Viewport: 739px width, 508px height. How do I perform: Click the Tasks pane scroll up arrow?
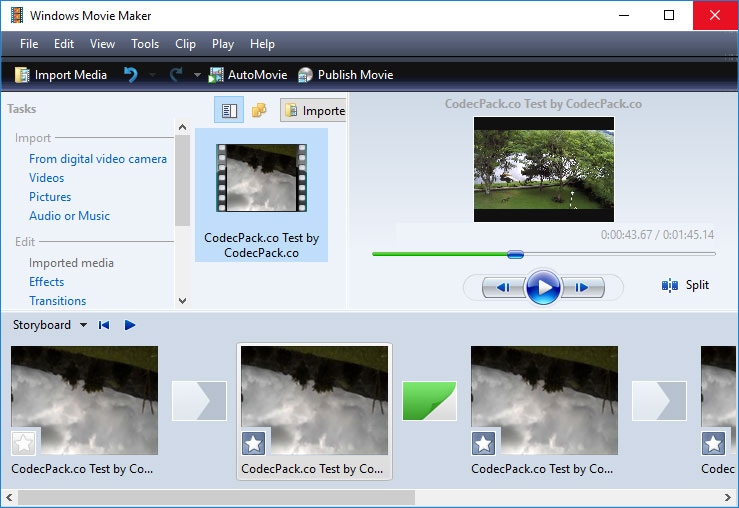(x=182, y=127)
